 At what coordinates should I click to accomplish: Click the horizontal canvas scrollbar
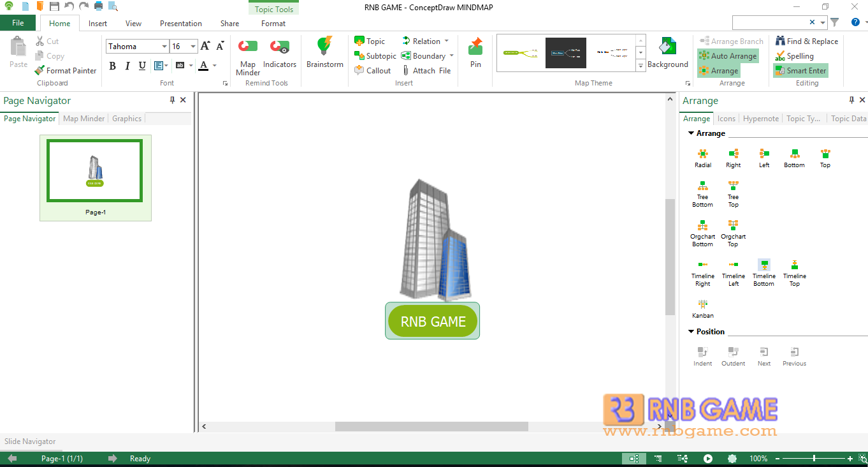(431, 426)
